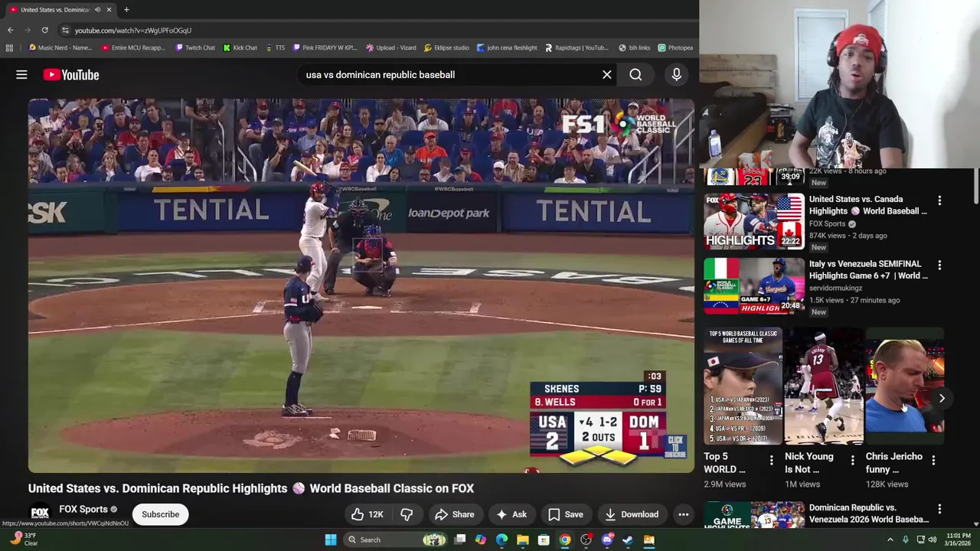Open the Kick Chat bookmark
The image size is (980, 551).
coord(240,47)
